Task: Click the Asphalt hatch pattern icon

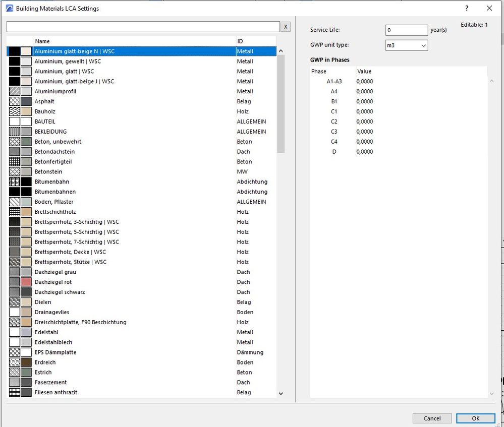Action: point(15,101)
